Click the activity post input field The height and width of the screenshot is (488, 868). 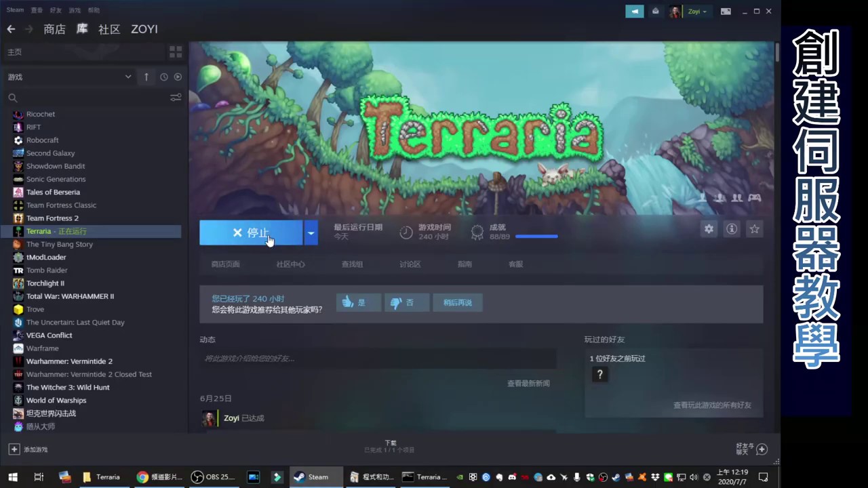pyautogui.click(x=378, y=359)
